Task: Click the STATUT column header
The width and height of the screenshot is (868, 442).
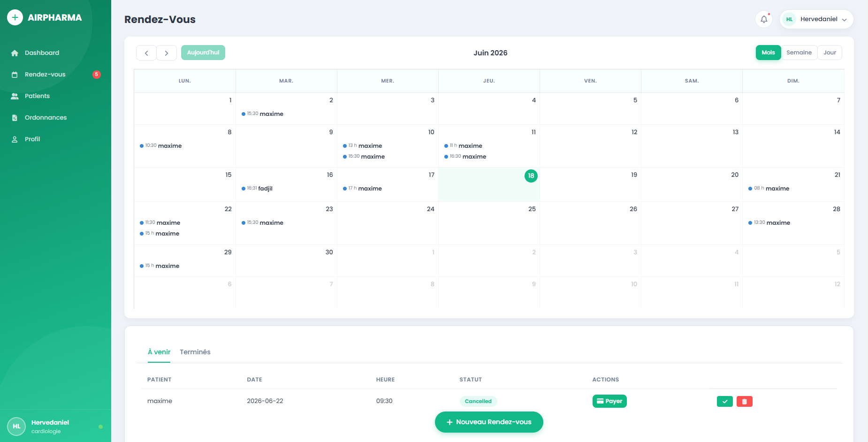Action: tap(471, 380)
